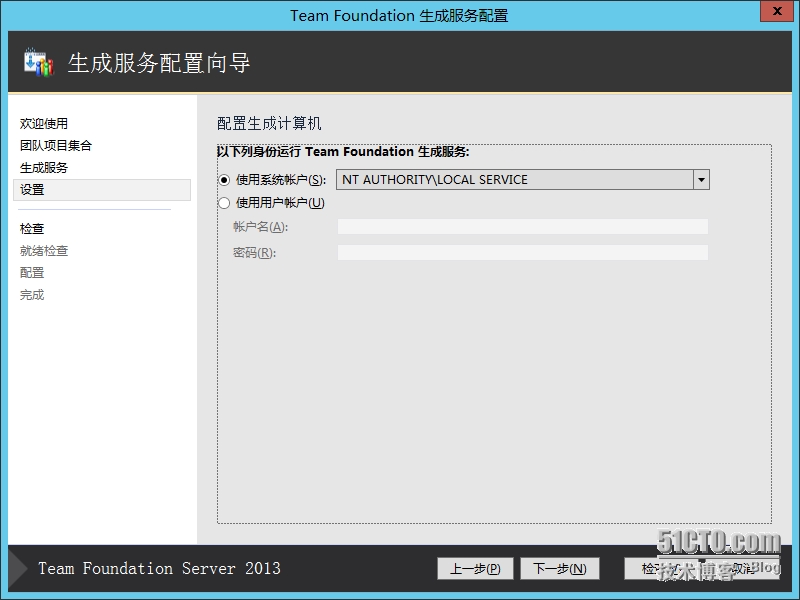
Task: Open the 团队项目集合 wizard step
Action: [56, 145]
